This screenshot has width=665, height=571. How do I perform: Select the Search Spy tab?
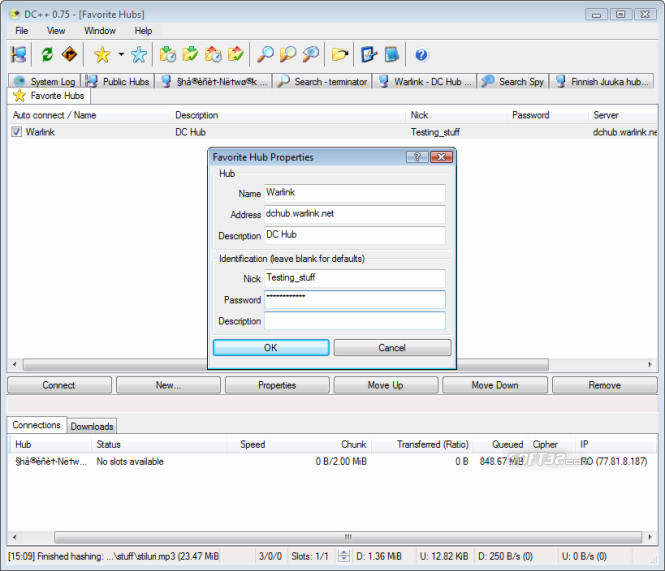coord(513,81)
